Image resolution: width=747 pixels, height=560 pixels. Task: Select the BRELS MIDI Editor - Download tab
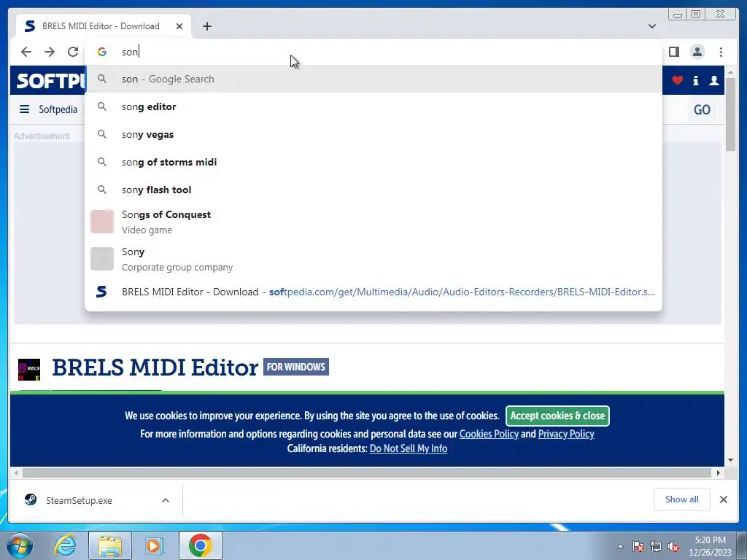click(x=104, y=26)
